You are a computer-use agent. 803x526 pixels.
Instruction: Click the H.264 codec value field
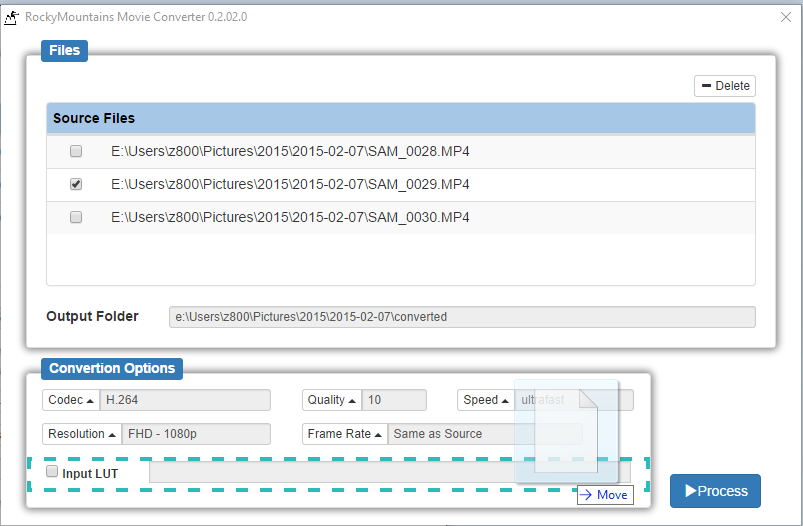pos(185,400)
